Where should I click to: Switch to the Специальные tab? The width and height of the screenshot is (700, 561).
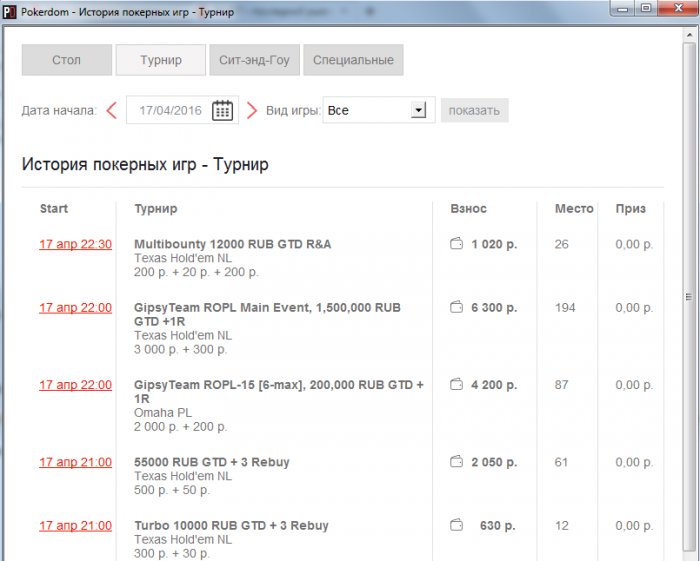pyautogui.click(x=353, y=60)
